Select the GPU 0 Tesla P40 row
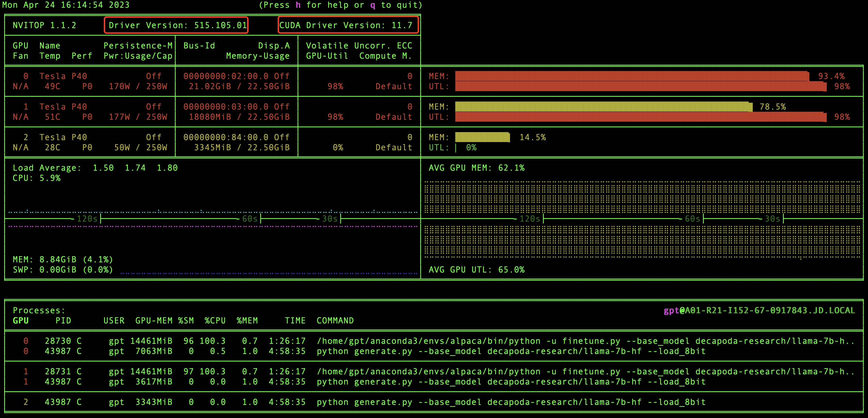The image size is (868, 418). tap(63, 76)
